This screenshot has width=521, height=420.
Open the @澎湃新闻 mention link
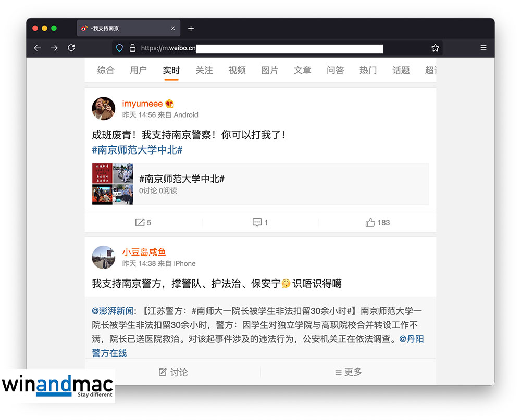pos(113,311)
